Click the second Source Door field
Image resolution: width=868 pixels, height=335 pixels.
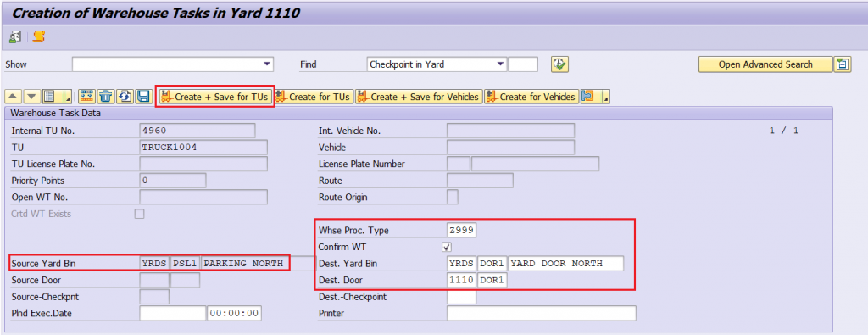click(185, 280)
